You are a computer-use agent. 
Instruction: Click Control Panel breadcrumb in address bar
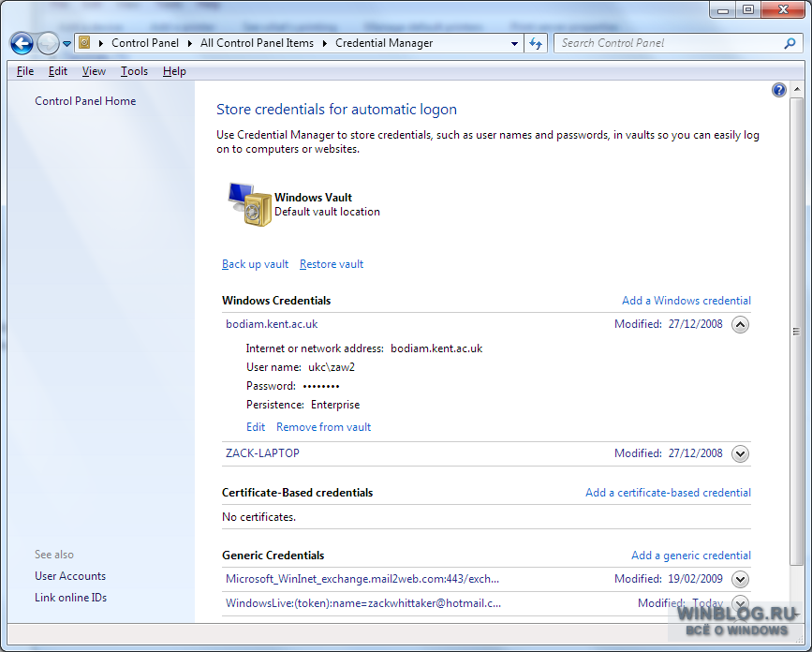click(145, 43)
